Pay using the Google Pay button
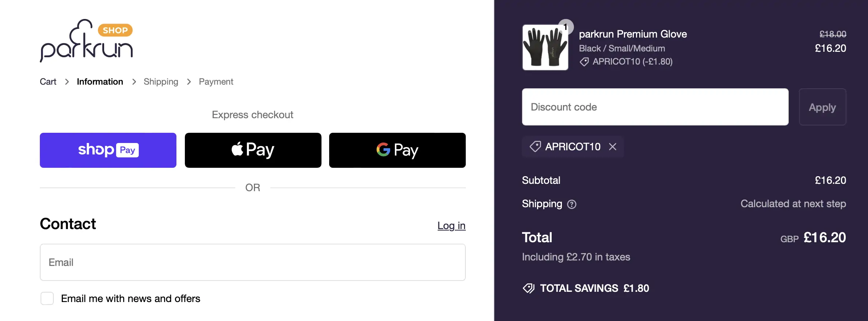Screen dimensions: 868x321 click(397, 150)
